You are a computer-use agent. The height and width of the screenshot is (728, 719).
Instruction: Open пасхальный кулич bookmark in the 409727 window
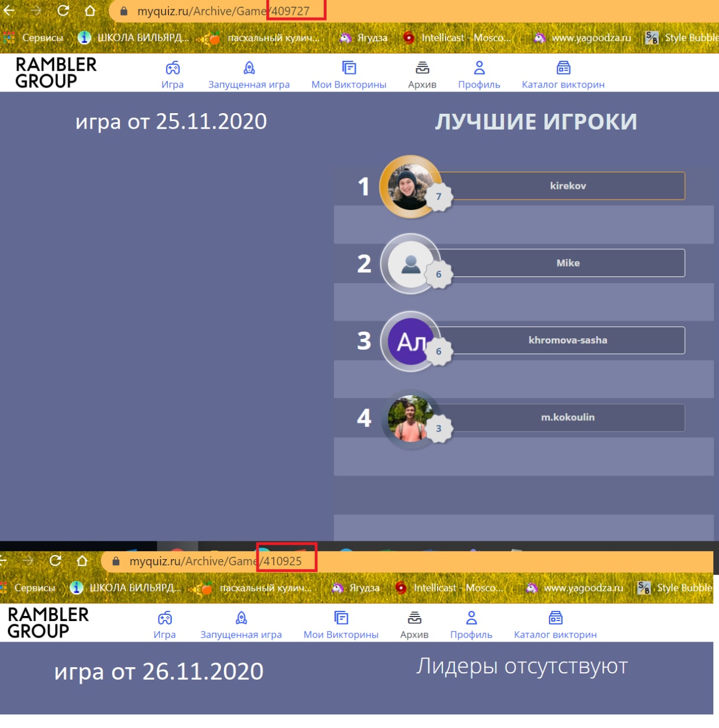pyautogui.click(x=261, y=38)
